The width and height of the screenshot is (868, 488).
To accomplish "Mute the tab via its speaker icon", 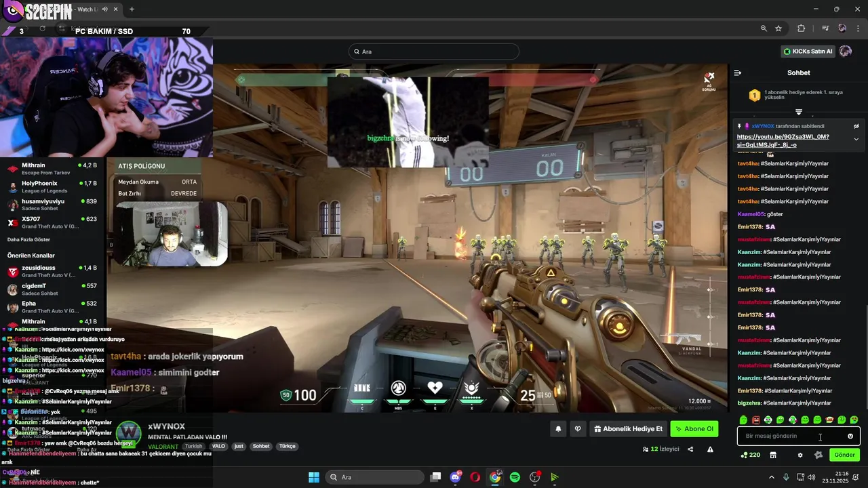I will (104, 9).
